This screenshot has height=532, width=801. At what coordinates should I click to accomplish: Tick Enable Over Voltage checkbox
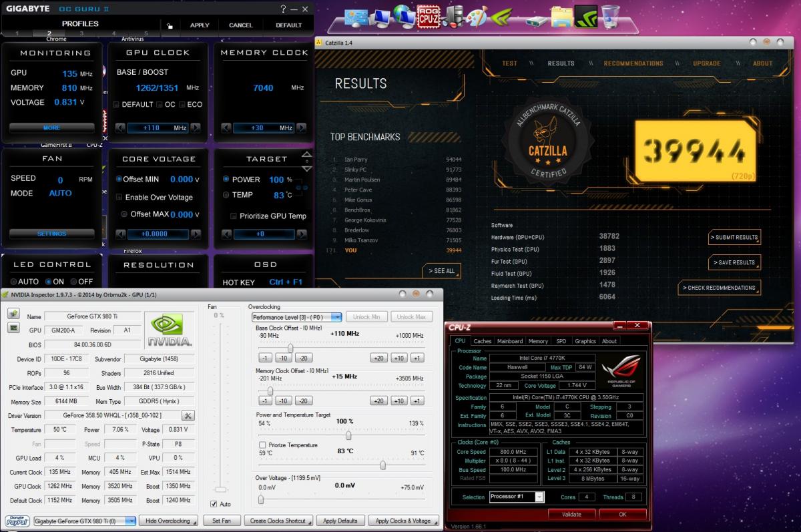click(x=119, y=198)
